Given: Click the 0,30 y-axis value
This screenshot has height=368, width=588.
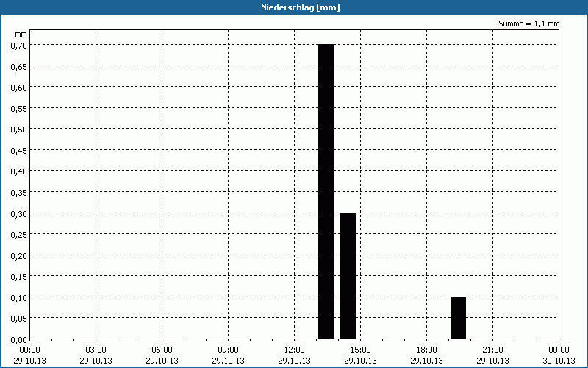Looking at the screenshot, I should (x=19, y=213).
